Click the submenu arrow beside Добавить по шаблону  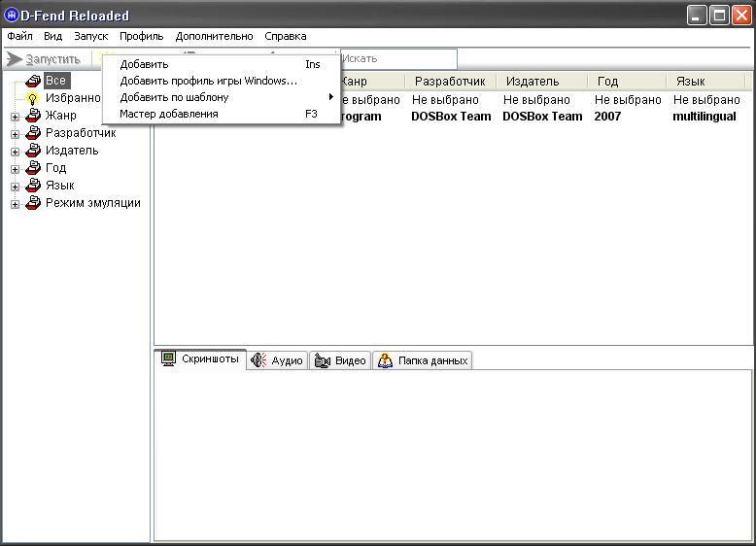pyautogui.click(x=330, y=97)
